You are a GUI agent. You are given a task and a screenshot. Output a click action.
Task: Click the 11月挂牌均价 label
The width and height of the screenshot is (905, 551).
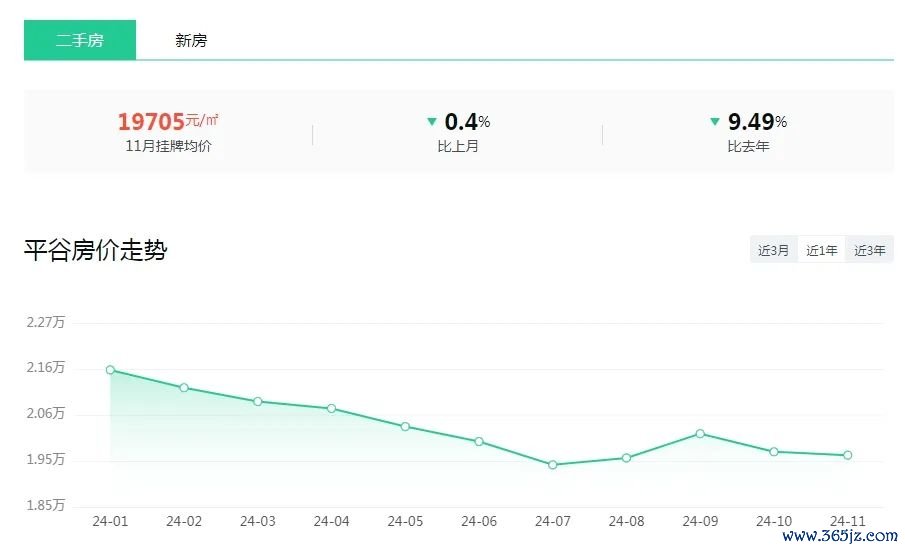tap(169, 146)
